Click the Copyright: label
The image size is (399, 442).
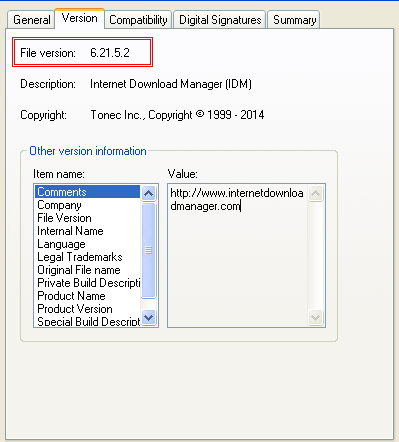tap(43, 115)
